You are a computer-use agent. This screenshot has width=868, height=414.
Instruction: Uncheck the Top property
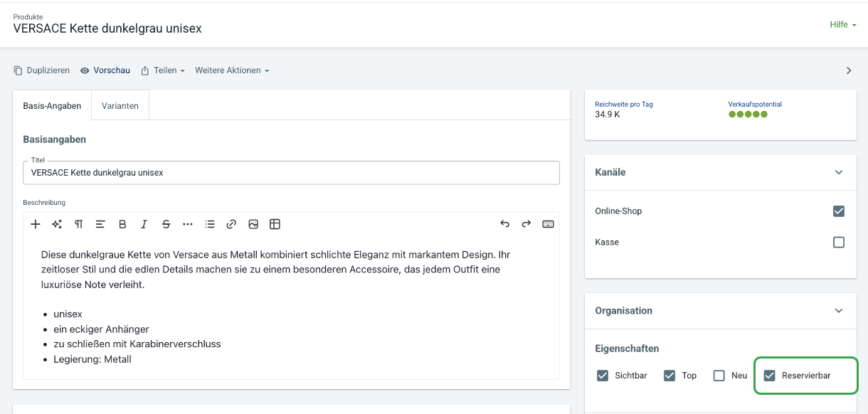pos(669,376)
